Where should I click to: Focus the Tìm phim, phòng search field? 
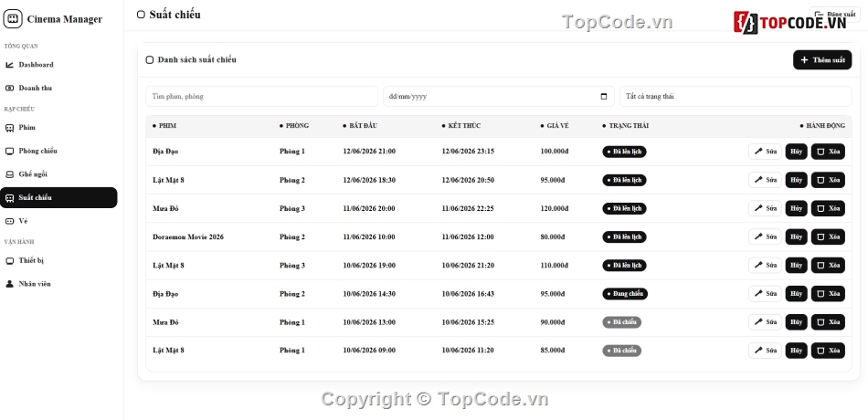(x=262, y=96)
